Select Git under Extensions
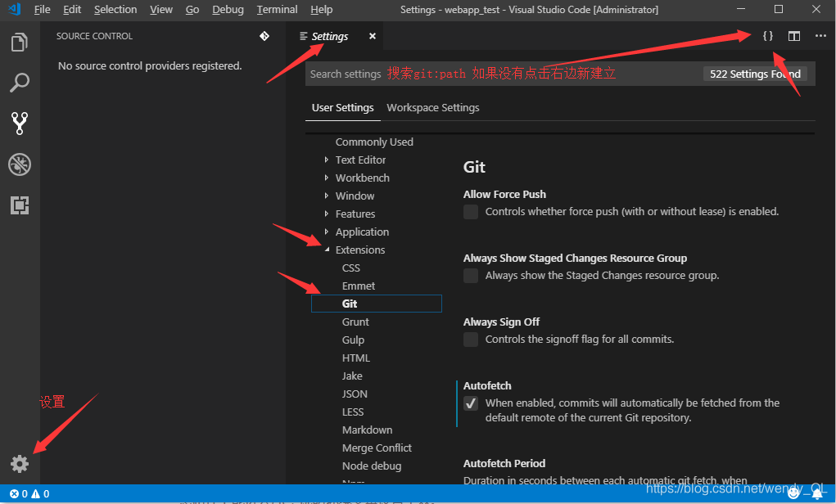This screenshot has width=836, height=504. [377, 304]
